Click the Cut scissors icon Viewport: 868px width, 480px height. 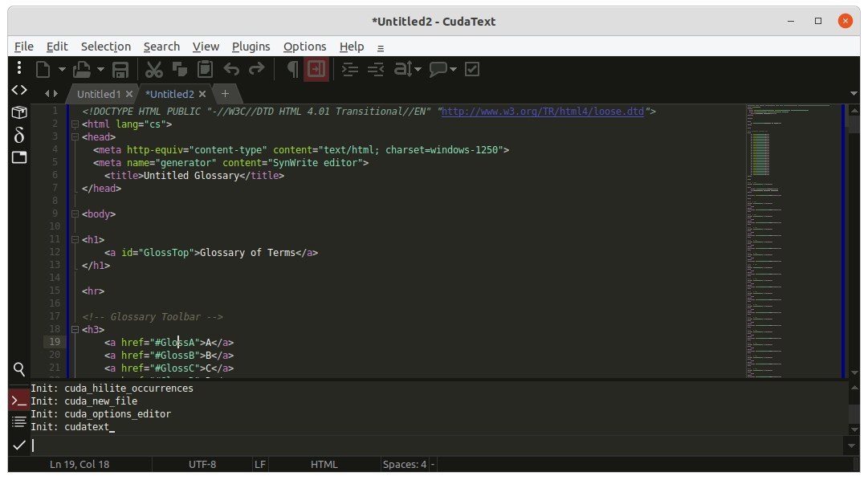point(153,70)
